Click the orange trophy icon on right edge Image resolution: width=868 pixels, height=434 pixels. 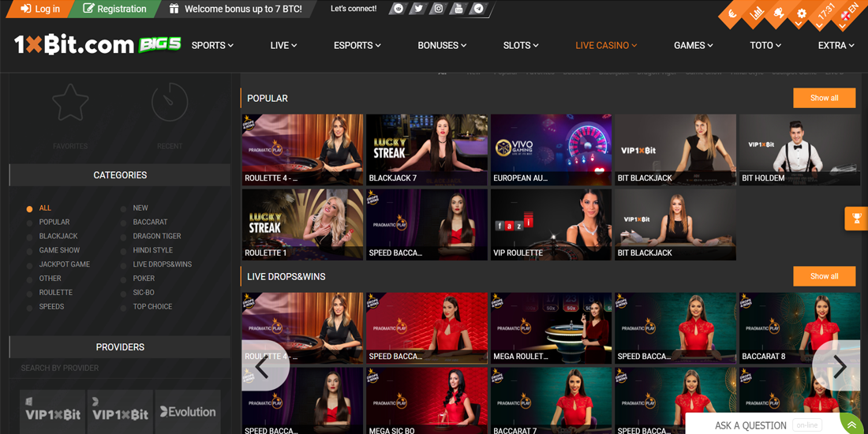(855, 219)
